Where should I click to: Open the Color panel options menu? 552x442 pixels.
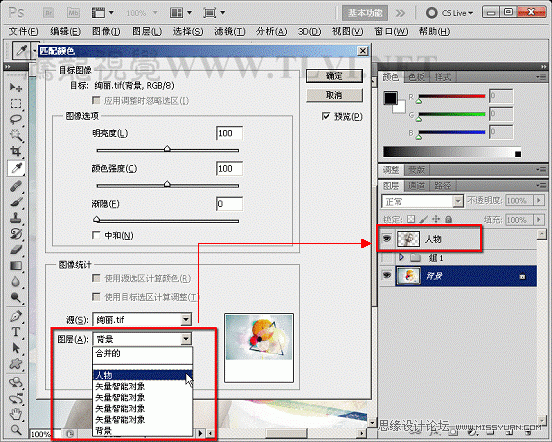coord(541,77)
